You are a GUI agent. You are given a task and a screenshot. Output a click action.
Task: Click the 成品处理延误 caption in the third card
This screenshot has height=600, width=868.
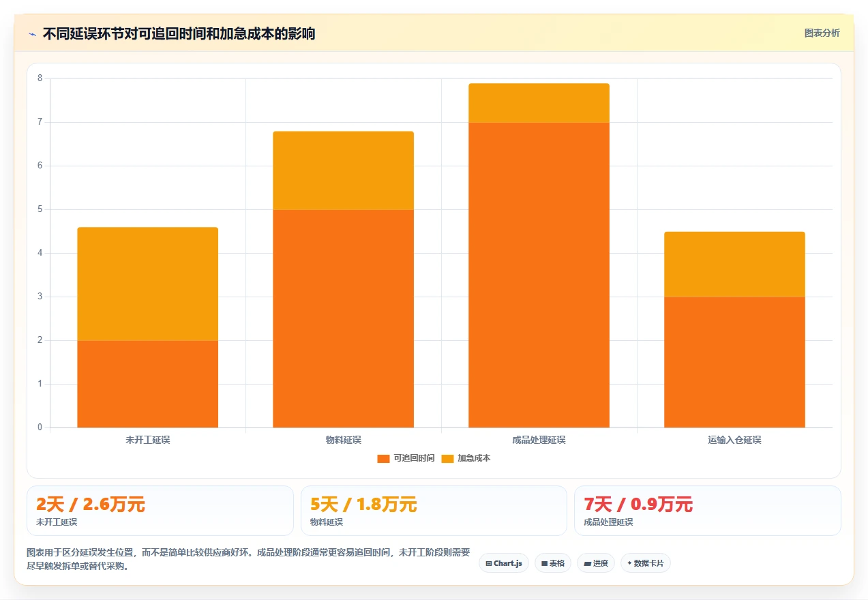tap(608, 522)
